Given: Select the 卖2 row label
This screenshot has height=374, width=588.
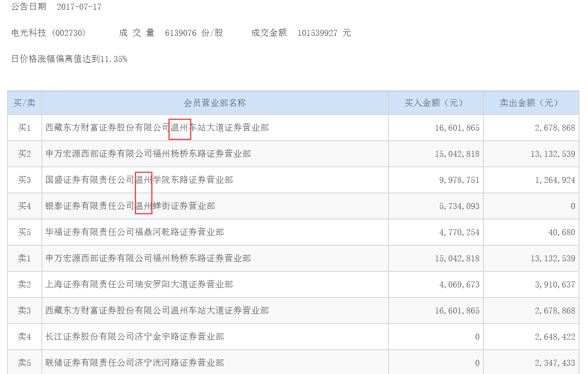Looking at the screenshot, I should [25, 284].
